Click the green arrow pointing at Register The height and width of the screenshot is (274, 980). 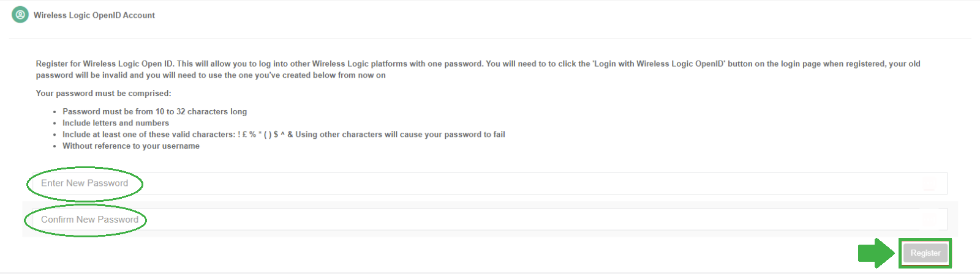(876, 253)
